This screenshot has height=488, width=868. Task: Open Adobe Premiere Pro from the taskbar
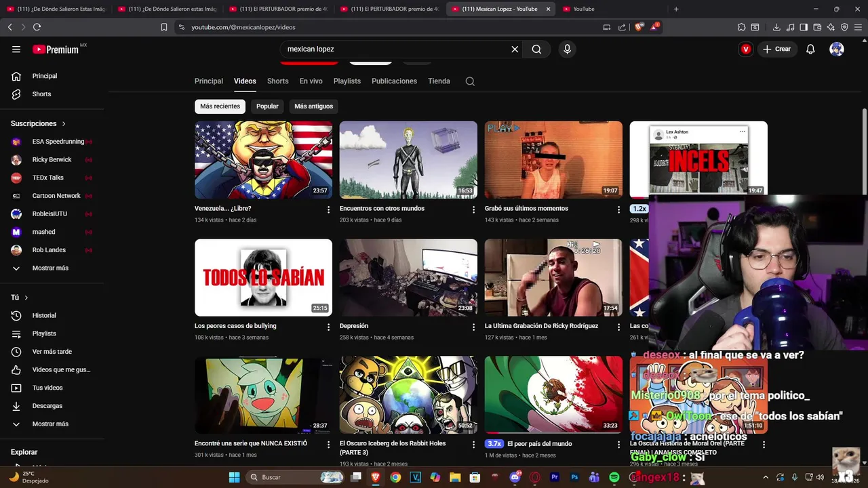point(555,477)
